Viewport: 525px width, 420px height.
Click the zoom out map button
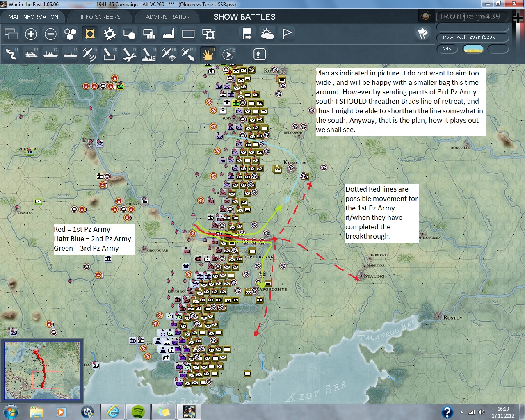[x=50, y=34]
